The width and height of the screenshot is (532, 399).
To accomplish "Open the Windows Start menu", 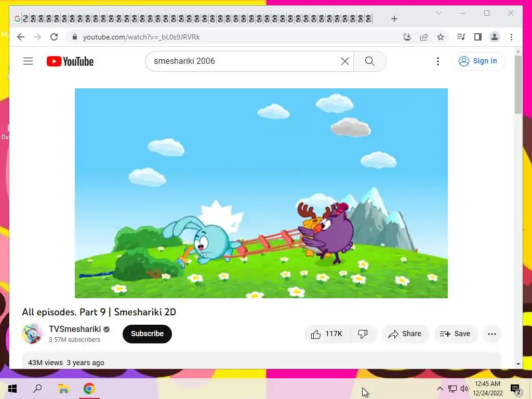I will tap(12, 389).
